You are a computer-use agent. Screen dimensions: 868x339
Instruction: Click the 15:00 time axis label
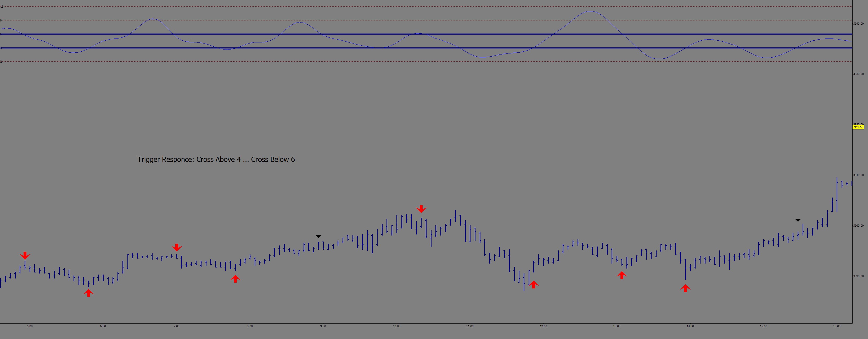764,326
